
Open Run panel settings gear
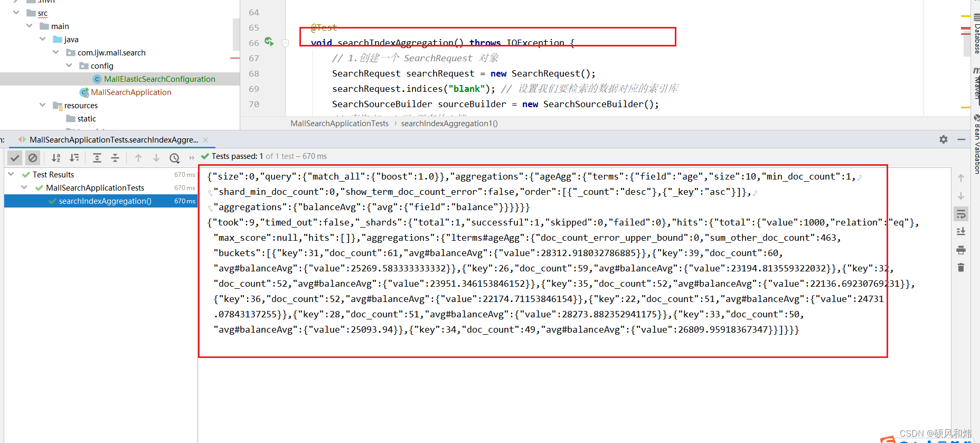click(x=944, y=139)
